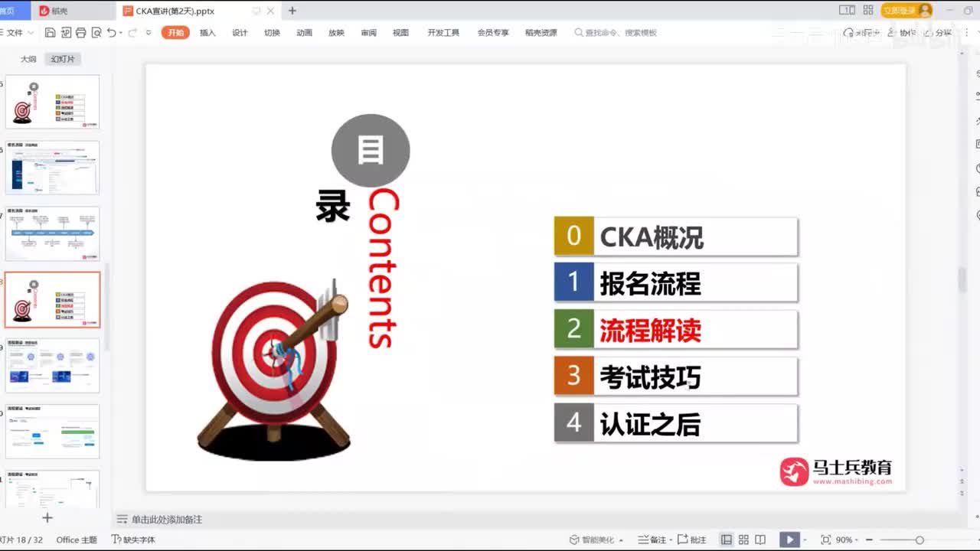Screen dimensions: 980x551
Task: Click the 缺失字体 missing fonts indicator
Action: click(x=133, y=540)
